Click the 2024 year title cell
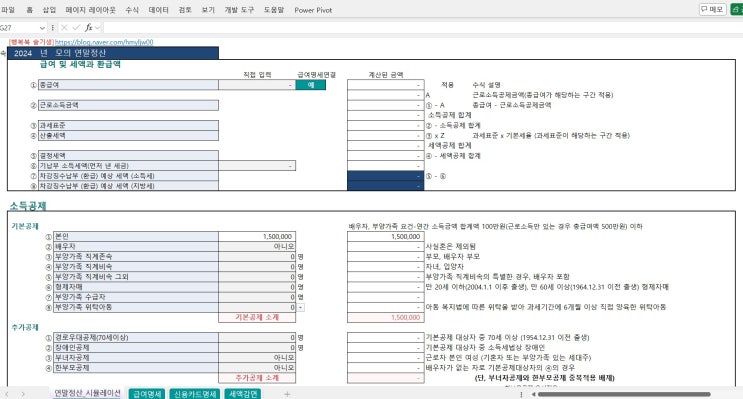Image resolution: width=743 pixels, height=399 pixels. (113, 53)
